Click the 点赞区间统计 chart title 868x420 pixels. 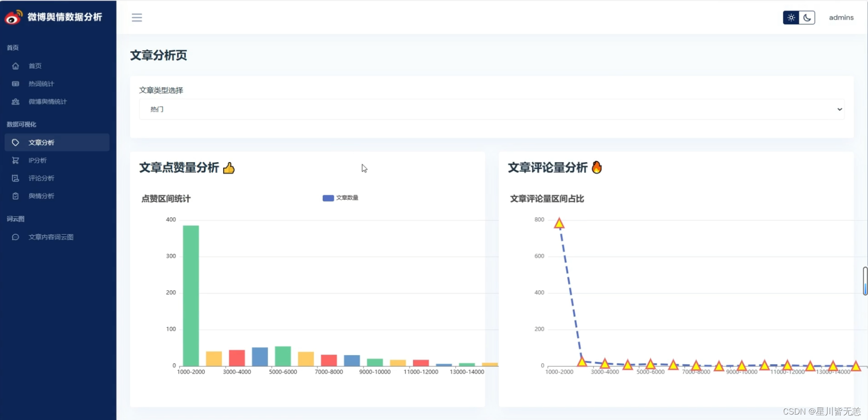(166, 199)
